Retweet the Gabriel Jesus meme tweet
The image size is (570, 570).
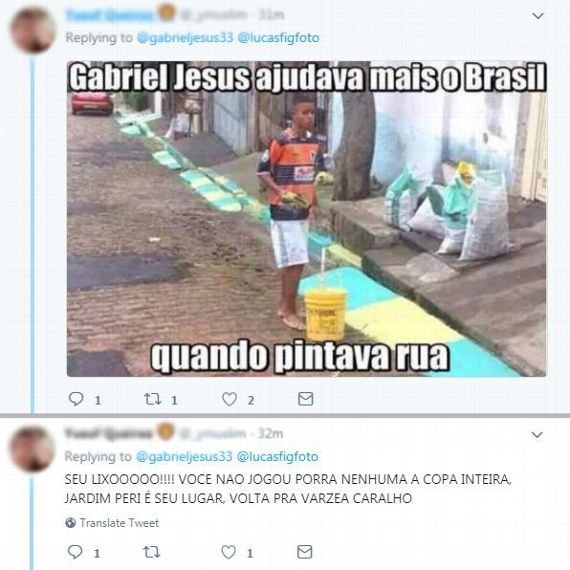point(153,399)
